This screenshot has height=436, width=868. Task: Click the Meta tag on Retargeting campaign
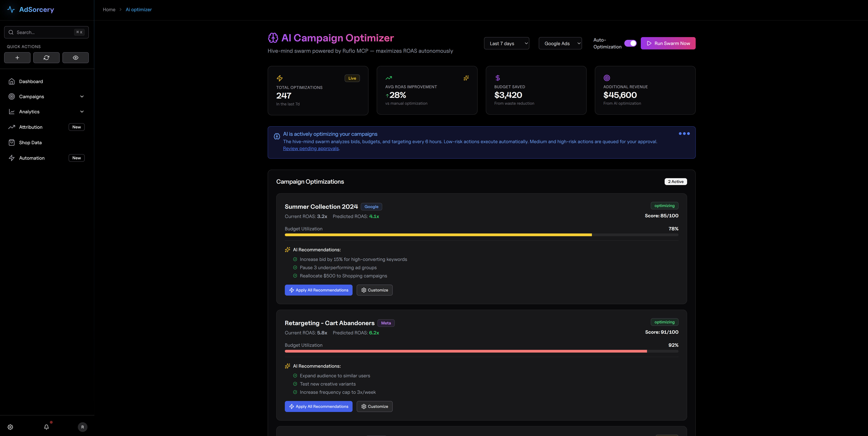tap(386, 323)
